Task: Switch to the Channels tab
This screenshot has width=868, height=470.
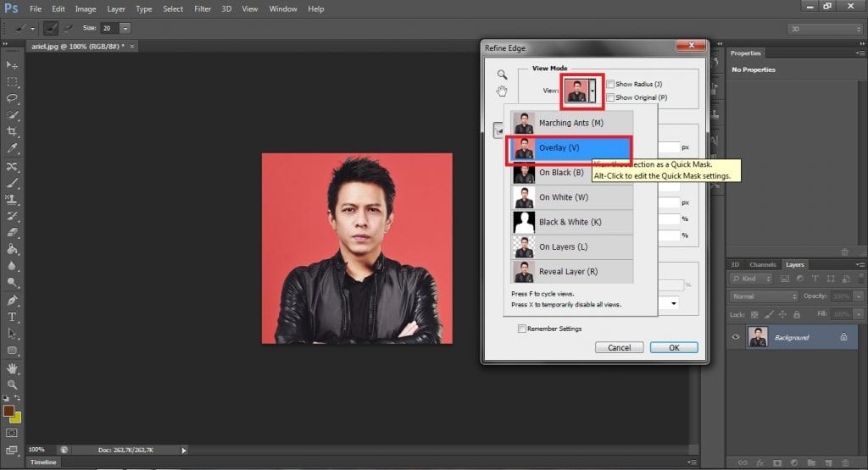Action: [x=762, y=265]
